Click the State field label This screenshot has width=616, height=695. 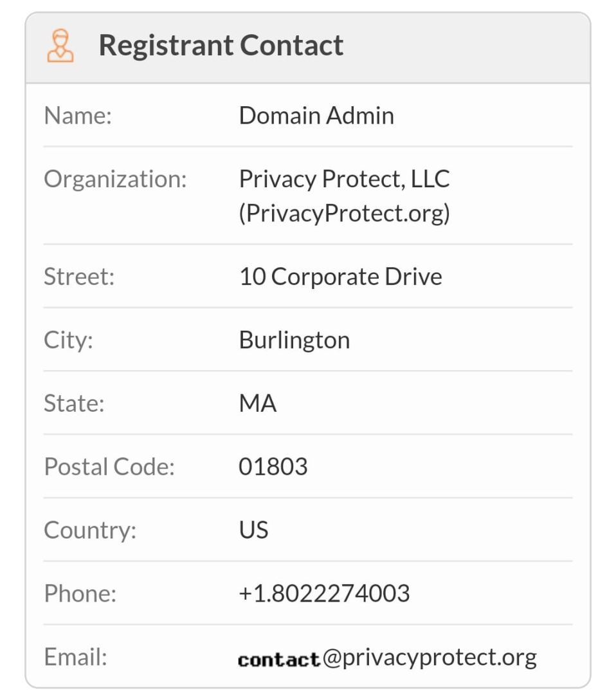click(74, 403)
